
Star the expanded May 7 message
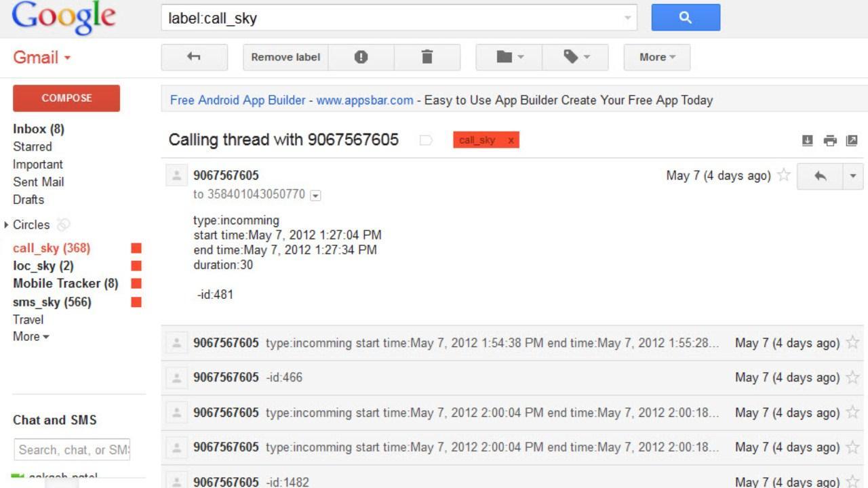pyautogui.click(x=783, y=176)
